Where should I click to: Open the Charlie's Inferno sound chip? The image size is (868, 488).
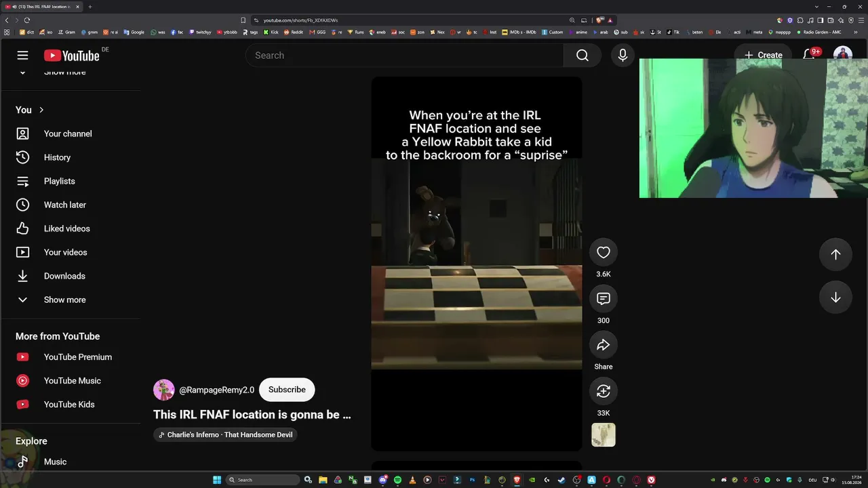[x=225, y=434]
